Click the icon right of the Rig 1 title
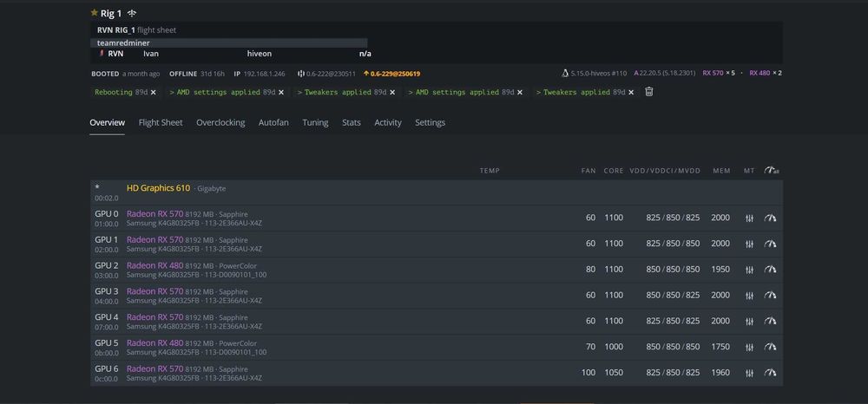The width and height of the screenshot is (868, 404). (132, 14)
